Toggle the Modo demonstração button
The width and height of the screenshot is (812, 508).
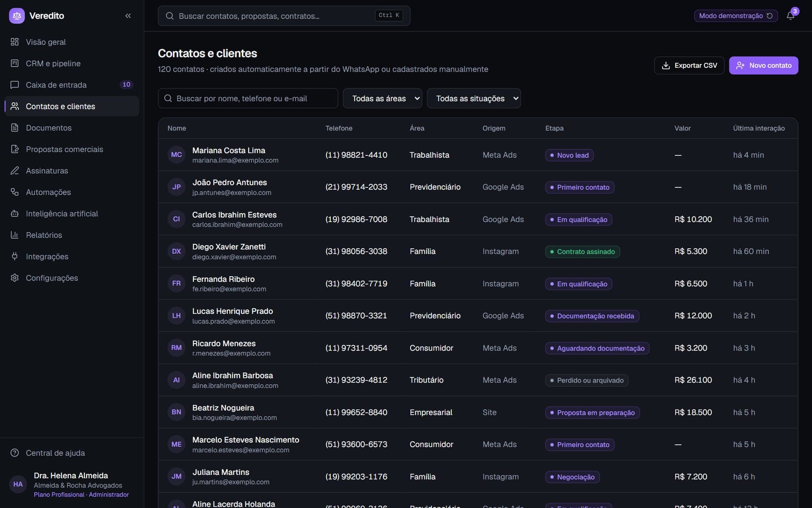(x=736, y=16)
